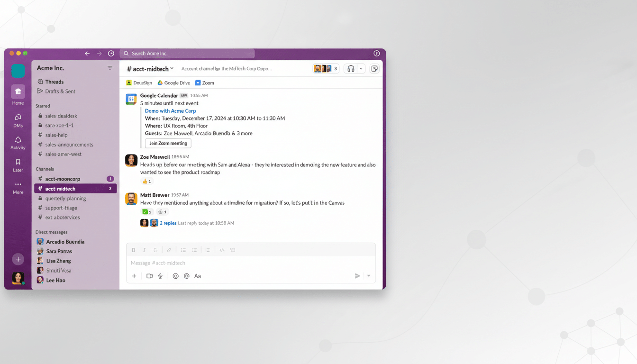
Task: Attach a file using the plus icon
Action: (134, 275)
